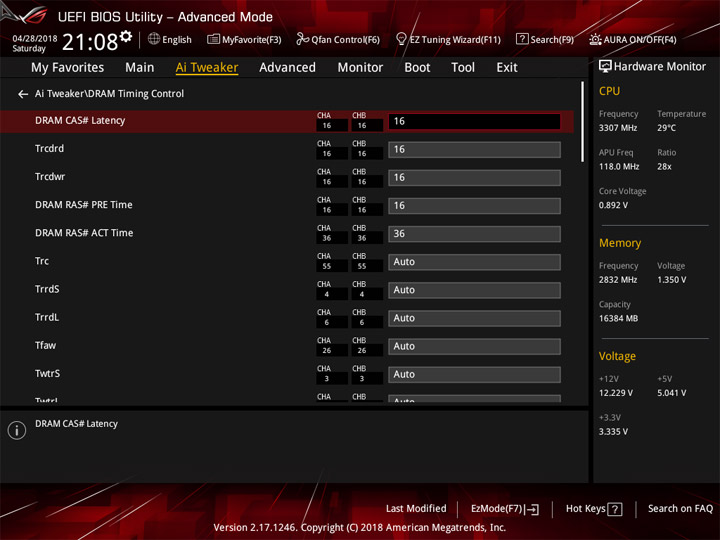Select the Trcdrd row label

pyautogui.click(x=50, y=149)
